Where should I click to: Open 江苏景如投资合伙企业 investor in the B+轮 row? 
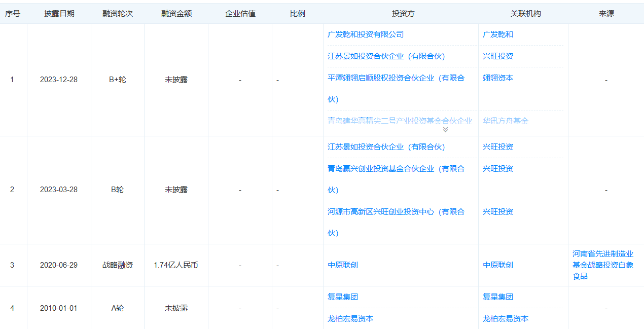[386, 56]
